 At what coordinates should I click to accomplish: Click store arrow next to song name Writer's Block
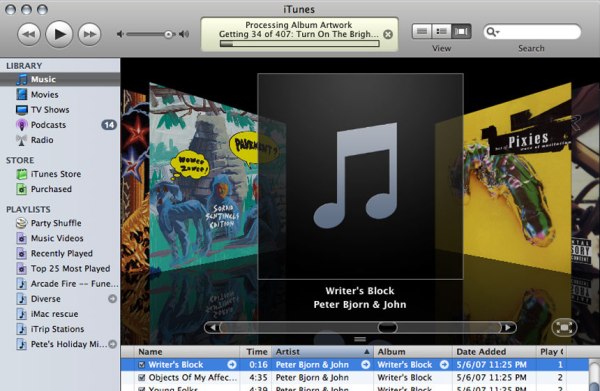tap(232, 365)
